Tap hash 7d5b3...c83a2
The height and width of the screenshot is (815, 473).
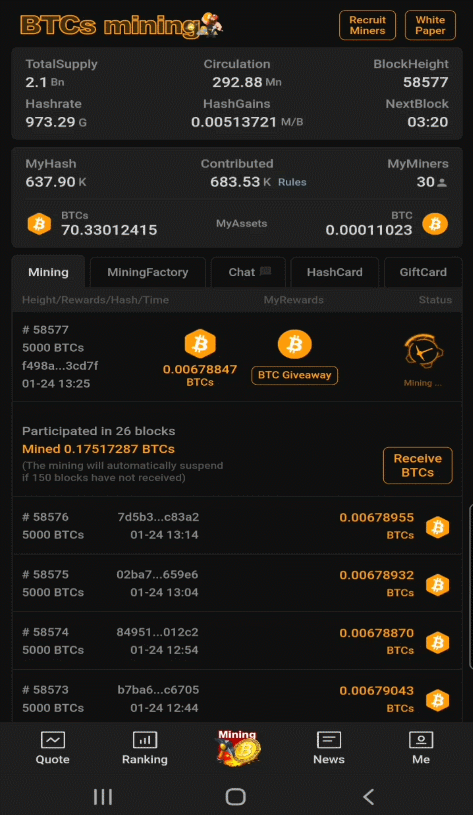(x=158, y=517)
